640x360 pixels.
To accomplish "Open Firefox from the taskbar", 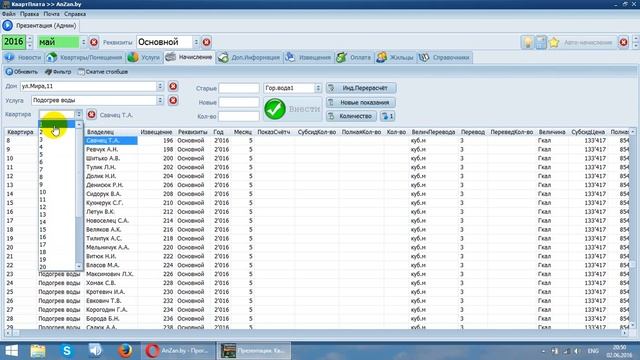I will pos(125,351).
